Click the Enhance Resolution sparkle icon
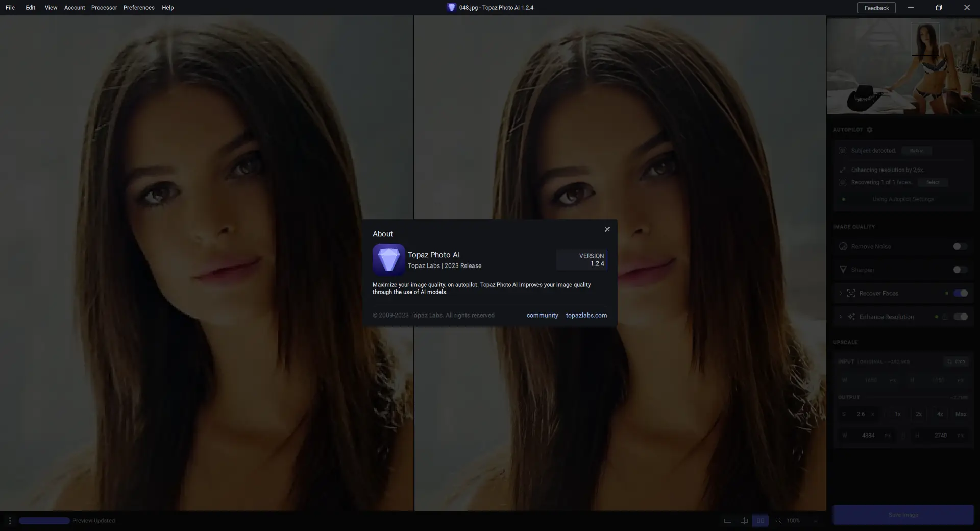Image resolution: width=980 pixels, height=531 pixels. pos(851,317)
